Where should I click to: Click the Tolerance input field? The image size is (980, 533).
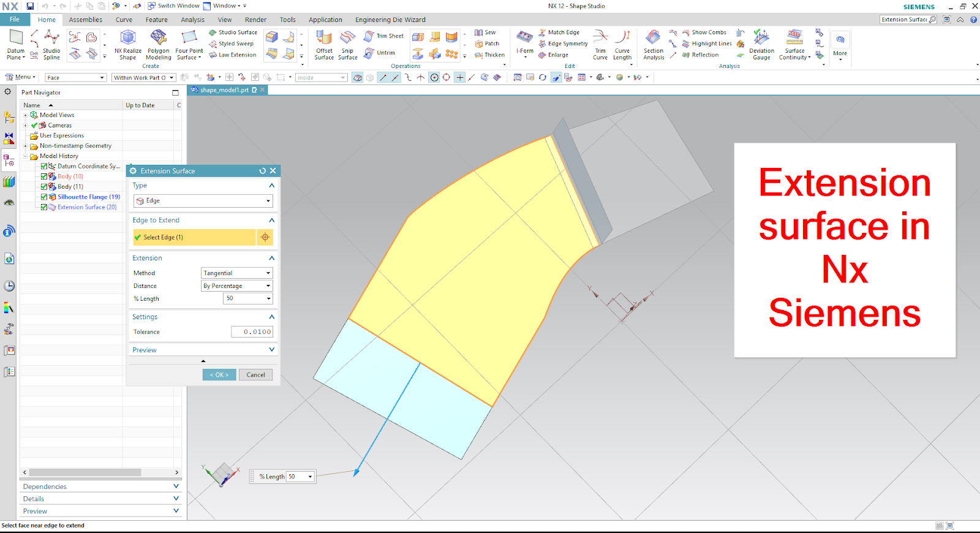pyautogui.click(x=252, y=332)
